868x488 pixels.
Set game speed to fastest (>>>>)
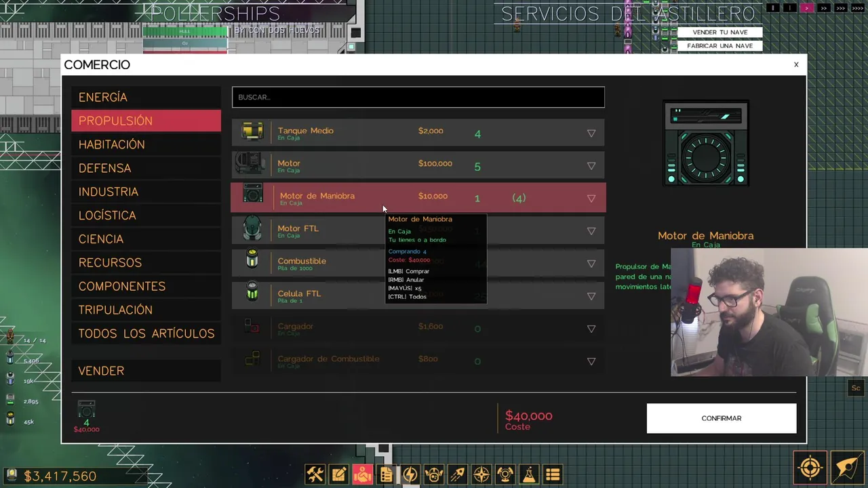tap(858, 8)
